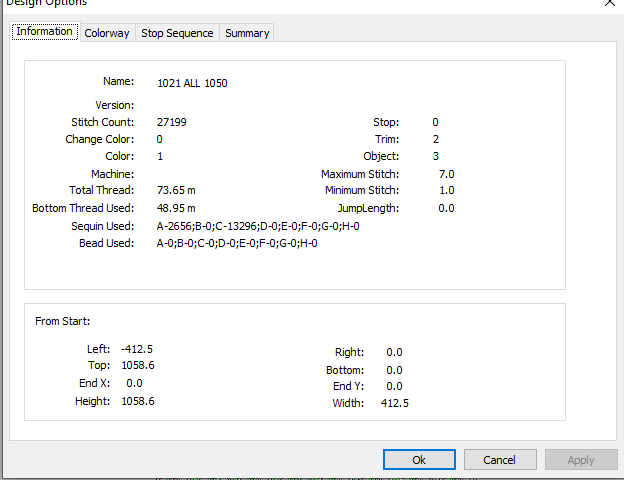This screenshot has height=480, width=624.
Task: Switch to the Information tab
Action: tap(45, 31)
